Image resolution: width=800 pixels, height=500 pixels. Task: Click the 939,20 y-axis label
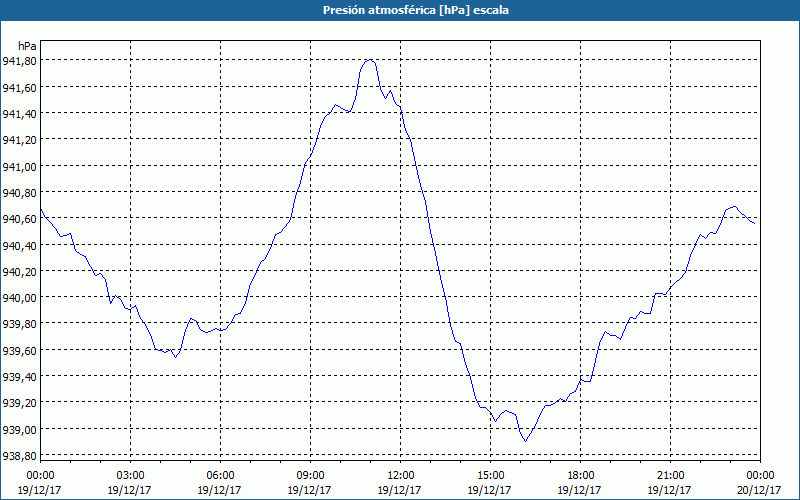19,403
